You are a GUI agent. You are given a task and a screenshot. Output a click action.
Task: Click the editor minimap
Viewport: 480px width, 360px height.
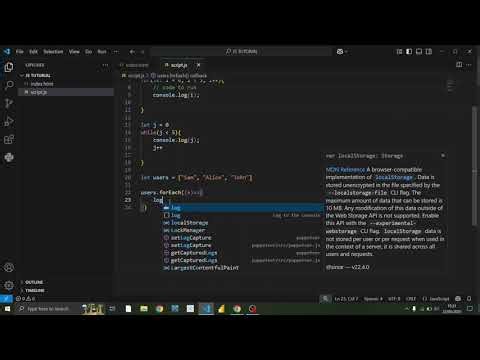point(451,86)
